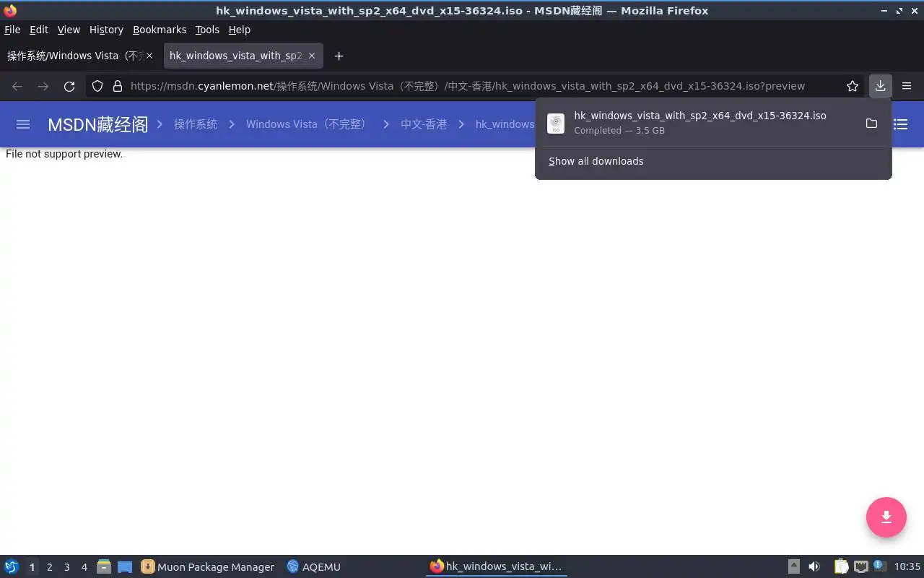Open the network status tray icon
This screenshot has height=578, width=924.
coord(860,567)
